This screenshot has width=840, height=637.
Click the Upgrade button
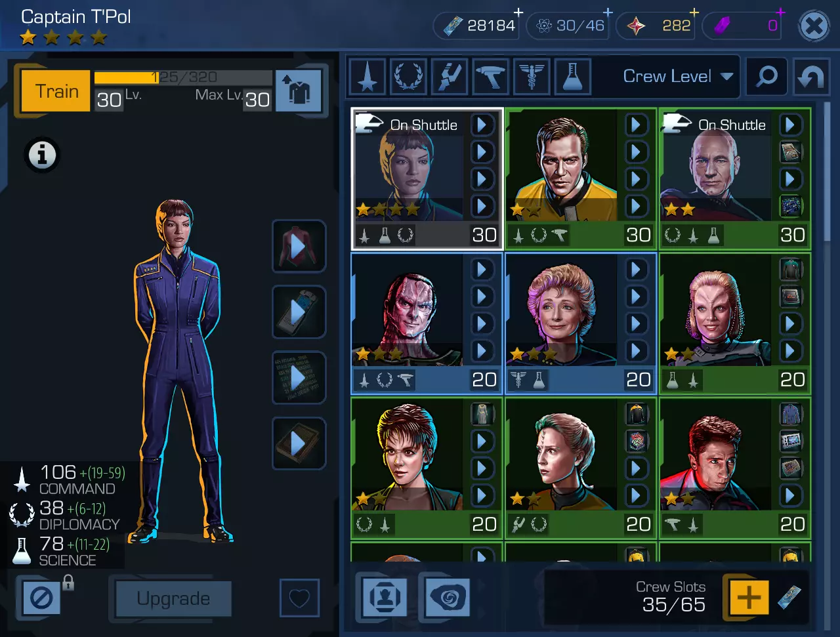[x=173, y=598]
